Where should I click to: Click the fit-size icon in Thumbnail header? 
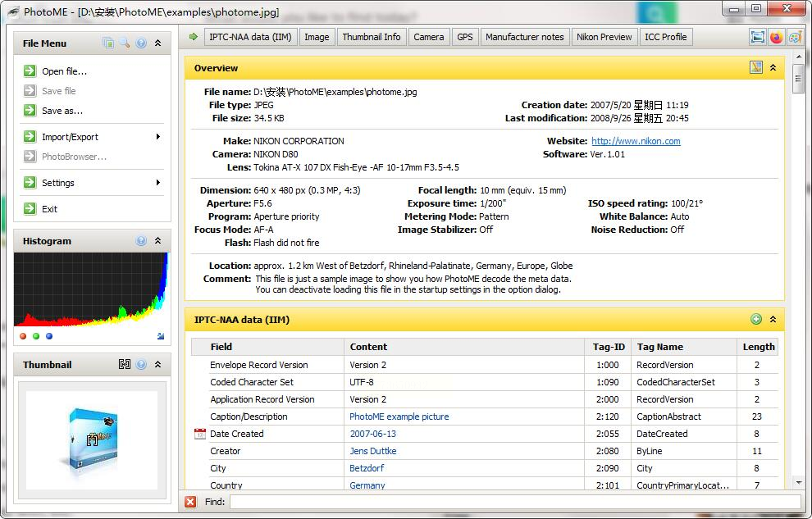click(125, 365)
